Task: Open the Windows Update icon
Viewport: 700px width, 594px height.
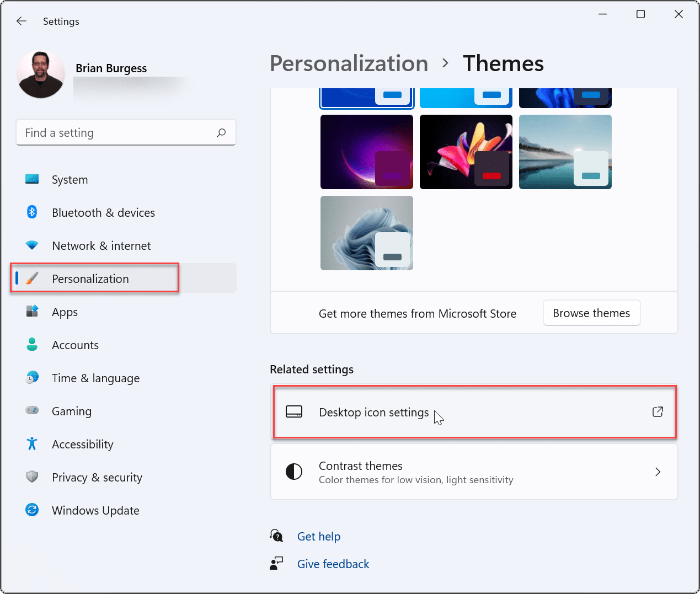Action: coord(32,510)
